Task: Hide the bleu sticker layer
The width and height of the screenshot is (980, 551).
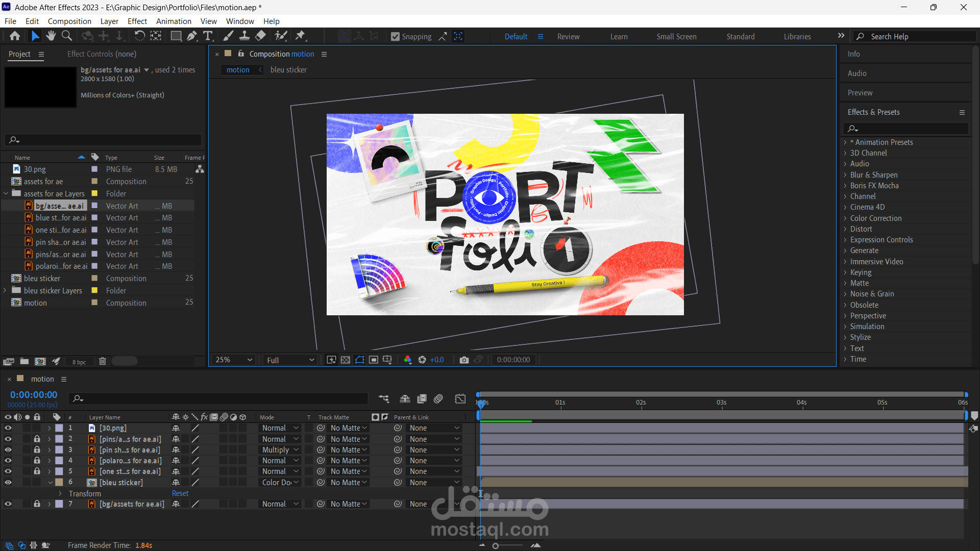Action: point(8,482)
